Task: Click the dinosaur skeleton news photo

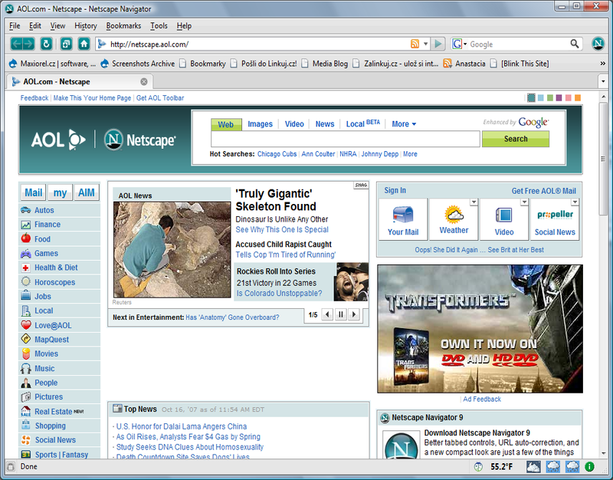Action: coord(172,249)
